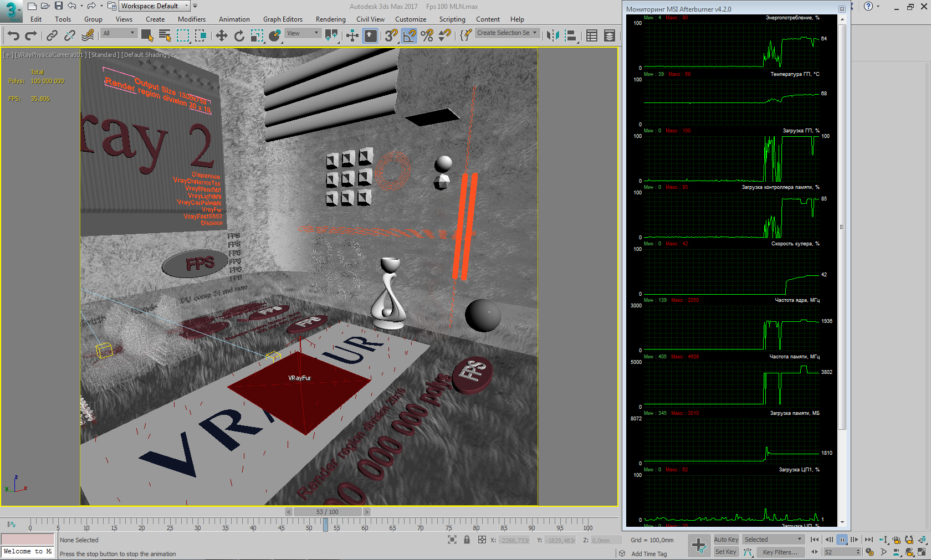Open the [Default Shading] viewport label menu
The image size is (931, 560).
(x=146, y=55)
